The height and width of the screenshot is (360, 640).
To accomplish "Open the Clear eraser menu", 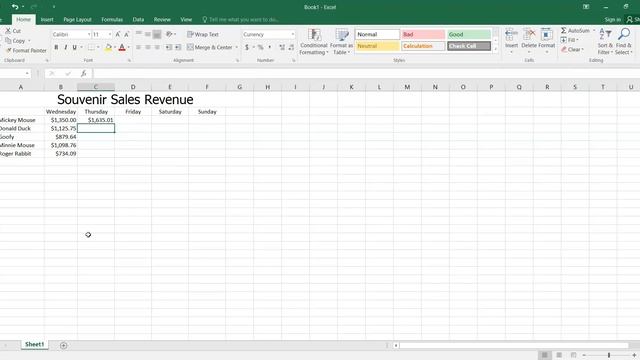I will point(572,49).
